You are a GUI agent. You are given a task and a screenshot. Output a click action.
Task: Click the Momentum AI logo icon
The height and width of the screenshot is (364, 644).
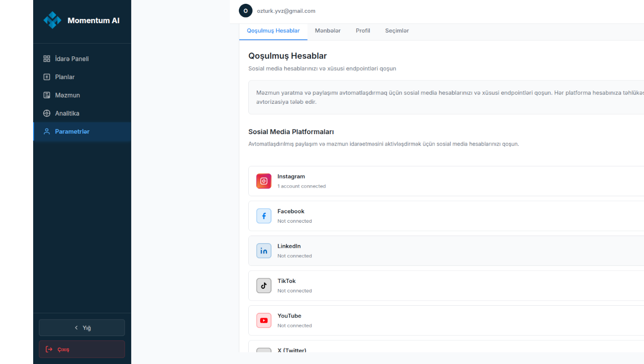click(x=52, y=20)
